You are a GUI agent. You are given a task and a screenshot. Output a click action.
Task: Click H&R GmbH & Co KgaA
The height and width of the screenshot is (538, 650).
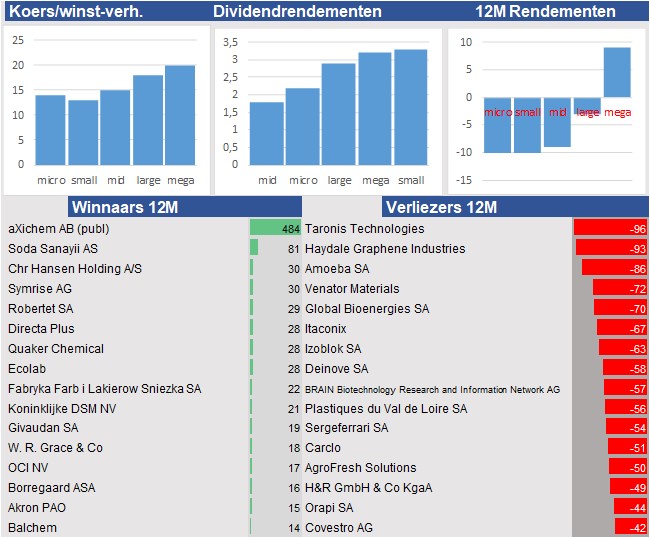369,487
